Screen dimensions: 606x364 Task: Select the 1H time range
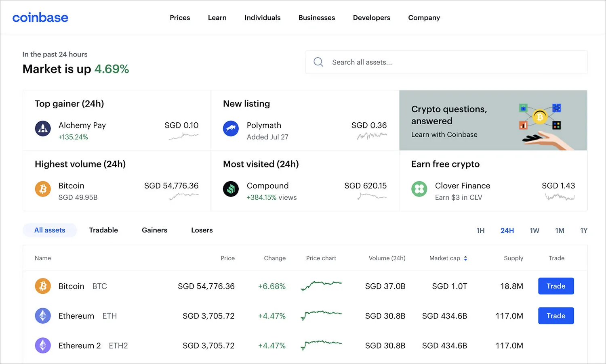480,230
